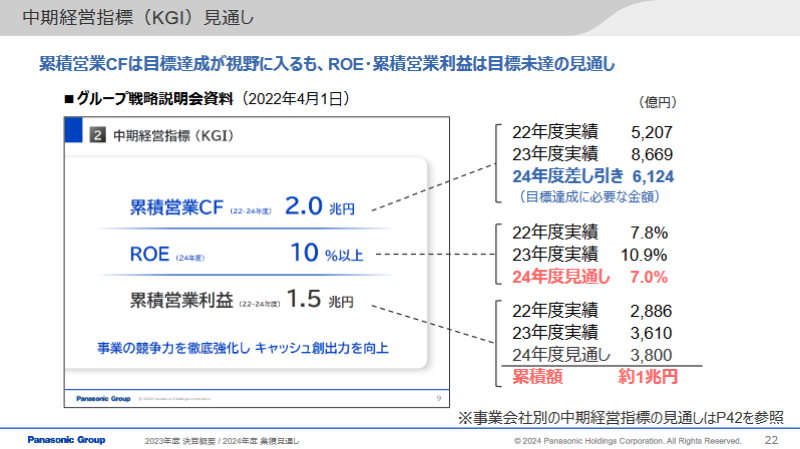
Task: Click red 24年度見通し 7.0% row
Action: click(590, 277)
